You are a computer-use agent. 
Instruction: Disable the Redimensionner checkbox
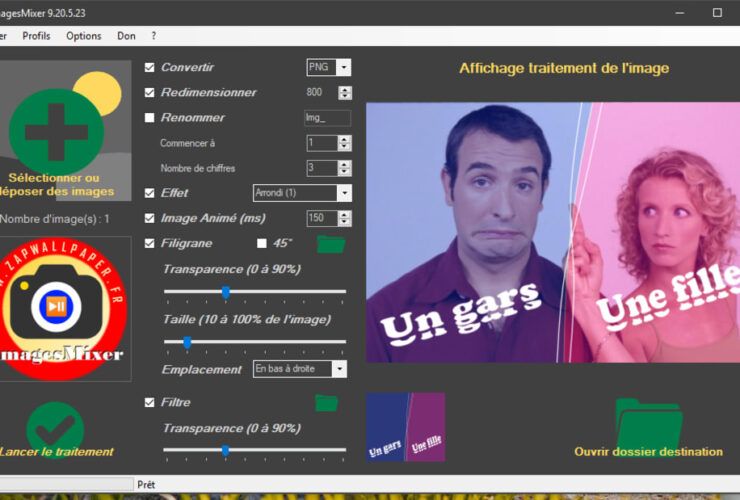click(x=150, y=93)
